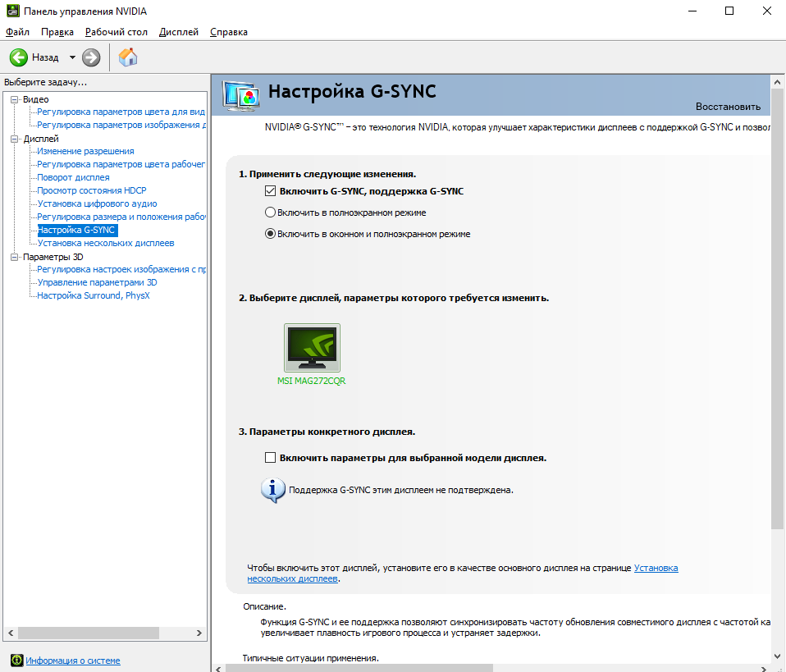Open Управление параметрами 3D

[98, 282]
